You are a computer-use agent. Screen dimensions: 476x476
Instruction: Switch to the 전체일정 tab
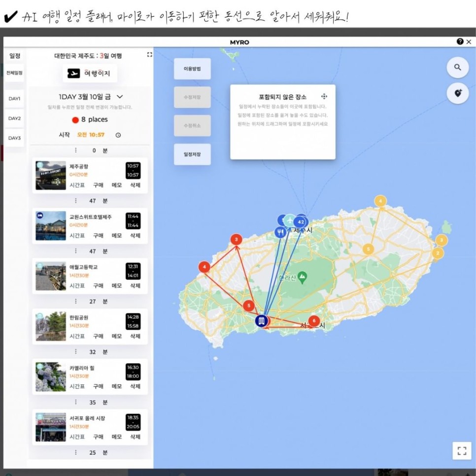click(x=14, y=73)
